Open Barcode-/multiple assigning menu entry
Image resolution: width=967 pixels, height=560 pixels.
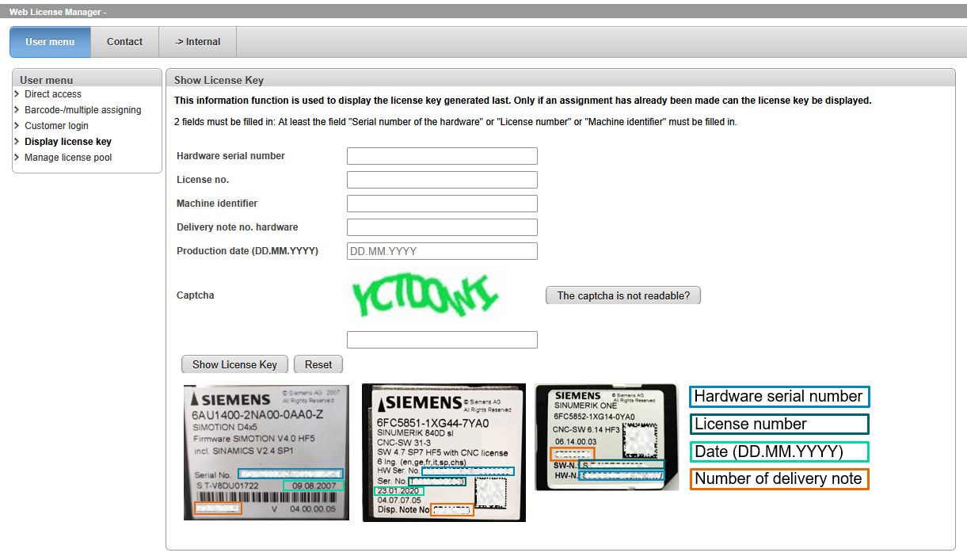tap(82, 110)
